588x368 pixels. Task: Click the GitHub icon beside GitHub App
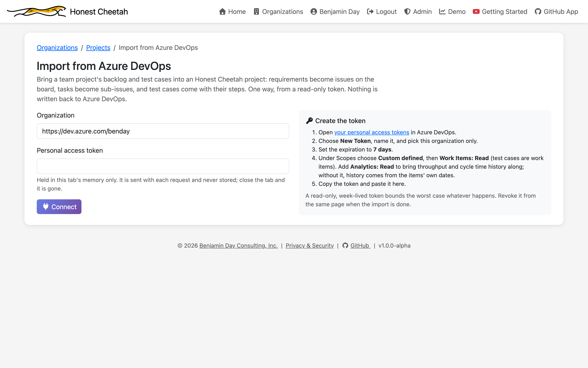[538, 12]
